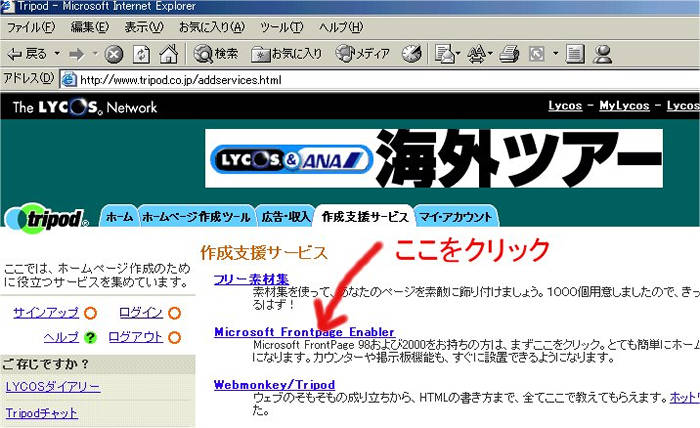
Task: Open the Microsoft Frontpage Enabler link
Action: pos(304,332)
